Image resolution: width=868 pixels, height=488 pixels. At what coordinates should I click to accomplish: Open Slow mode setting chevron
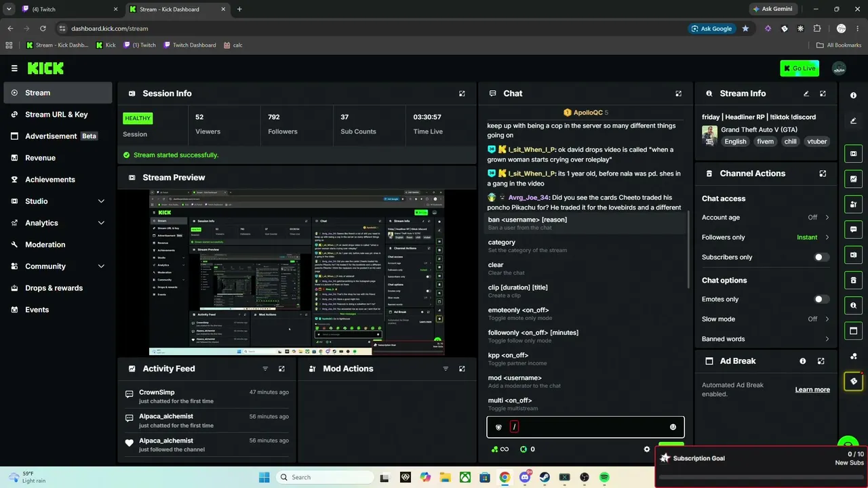pyautogui.click(x=827, y=319)
